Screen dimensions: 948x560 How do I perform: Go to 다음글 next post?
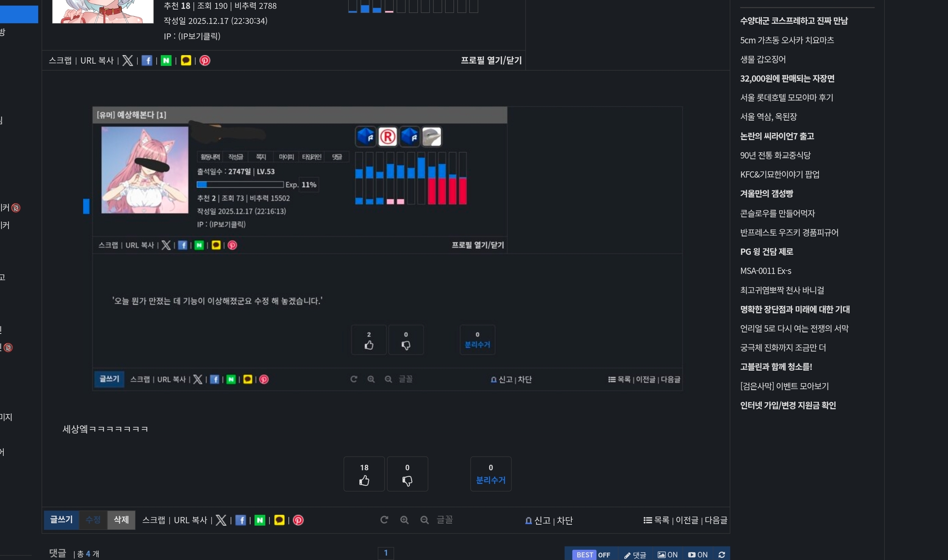click(x=716, y=520)
